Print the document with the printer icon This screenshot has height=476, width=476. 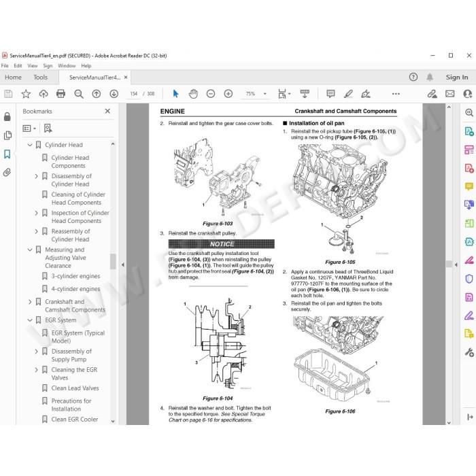click(61, 94)
